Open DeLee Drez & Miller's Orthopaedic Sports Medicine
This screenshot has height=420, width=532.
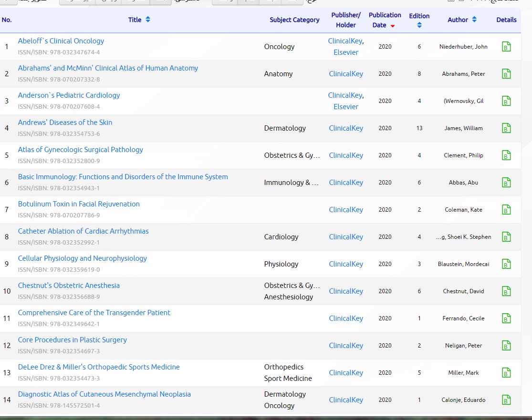99,367
